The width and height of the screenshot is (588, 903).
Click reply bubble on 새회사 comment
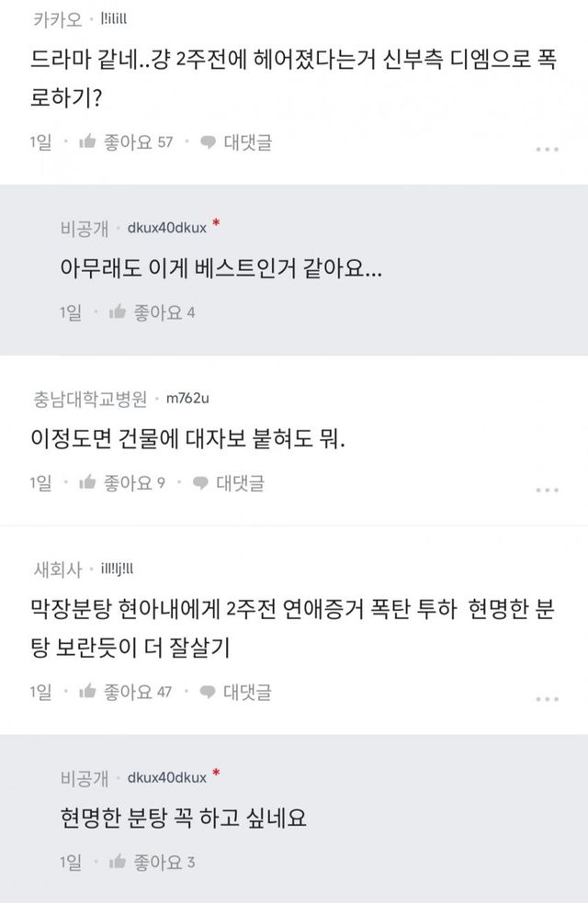click(208, 692)
